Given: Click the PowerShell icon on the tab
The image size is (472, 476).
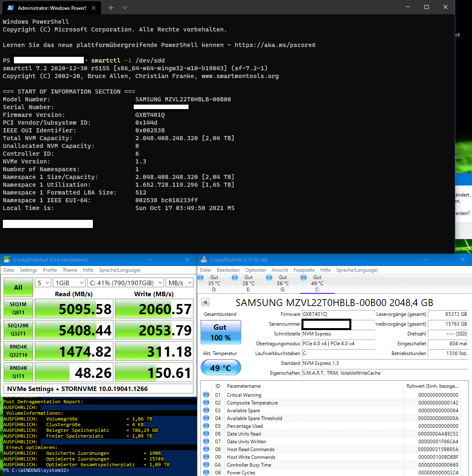Looking at the screenshot, I should [x=11, y=8].
